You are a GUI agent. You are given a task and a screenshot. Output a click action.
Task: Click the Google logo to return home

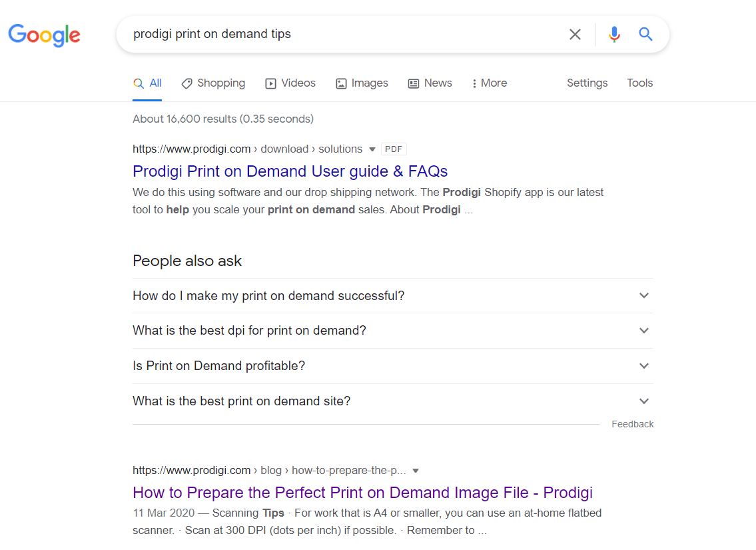[44, 35]
